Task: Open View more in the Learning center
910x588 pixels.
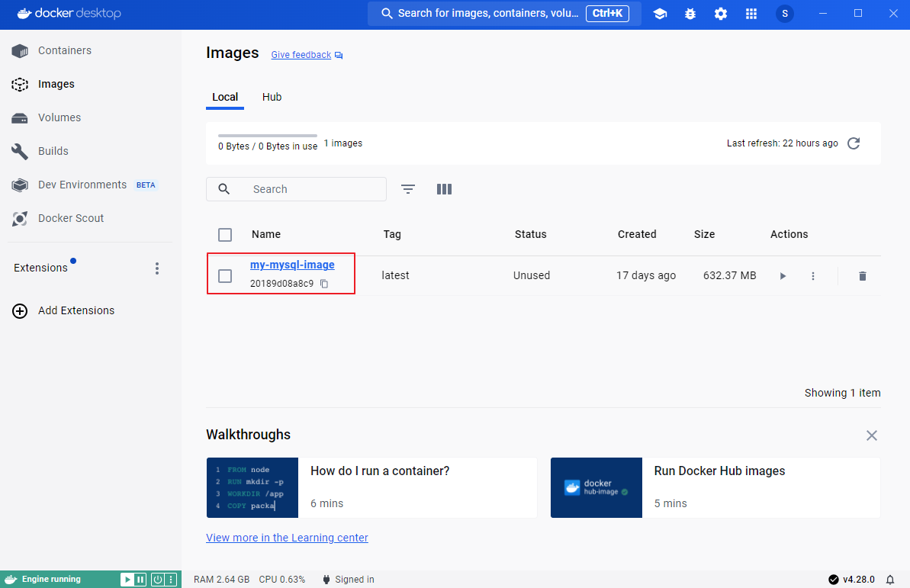Action: tap(288, 538)
